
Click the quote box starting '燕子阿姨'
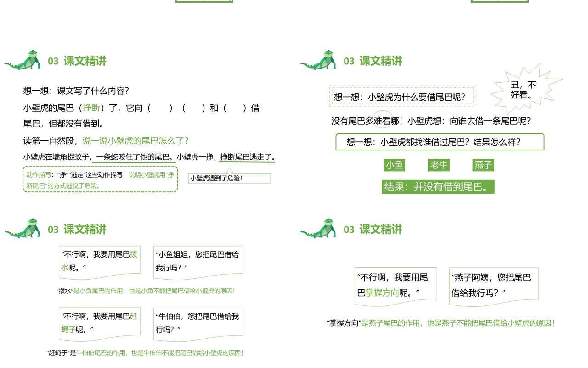pos(494,287)
